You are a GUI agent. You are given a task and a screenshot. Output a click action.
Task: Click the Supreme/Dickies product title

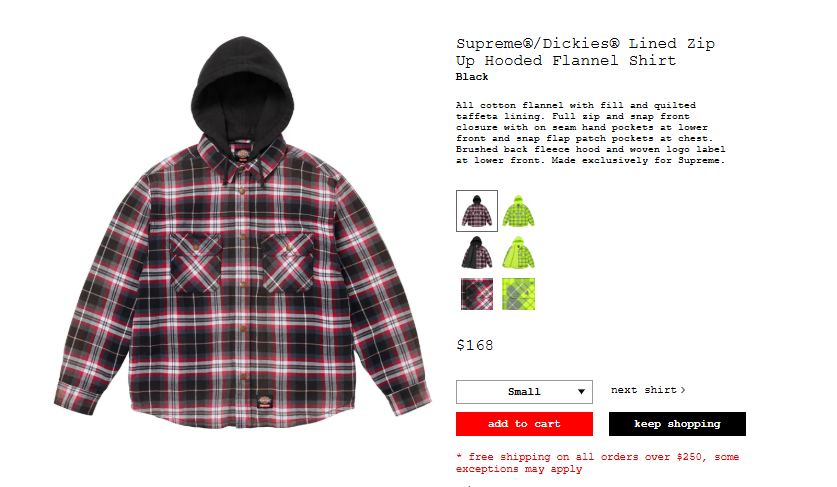[x=585, y=52]
